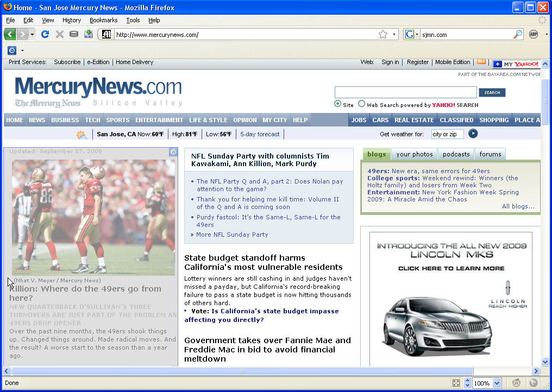Run search with the magnifying glass icon
Viewport: 552px width, 392px height.
tap(517, 34)
